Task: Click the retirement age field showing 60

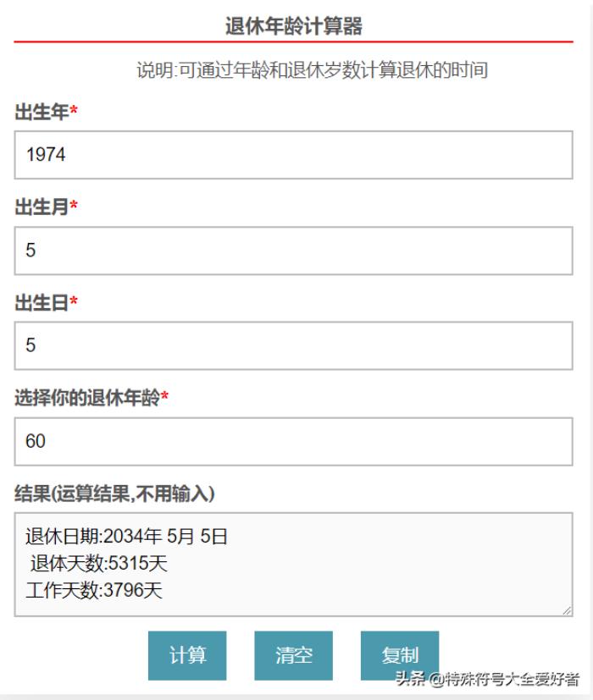Action: [293, 442]
